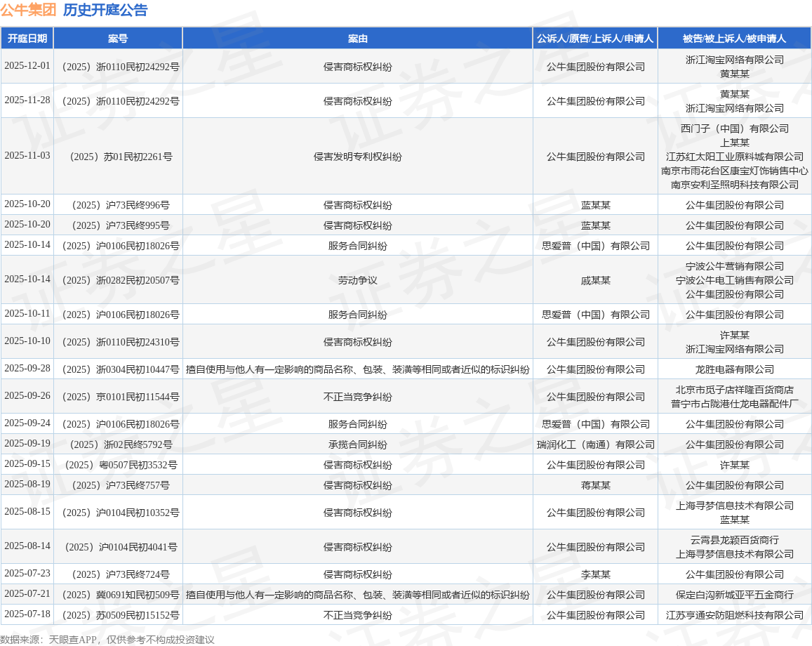Click defendant 龙胜电器有限公司
The image size is (812, 646).
[x=734, y=369]
